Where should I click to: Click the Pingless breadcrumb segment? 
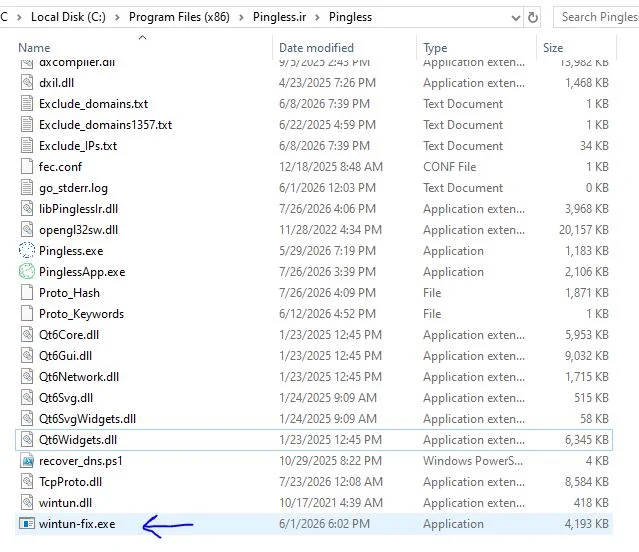click(350, 17)
